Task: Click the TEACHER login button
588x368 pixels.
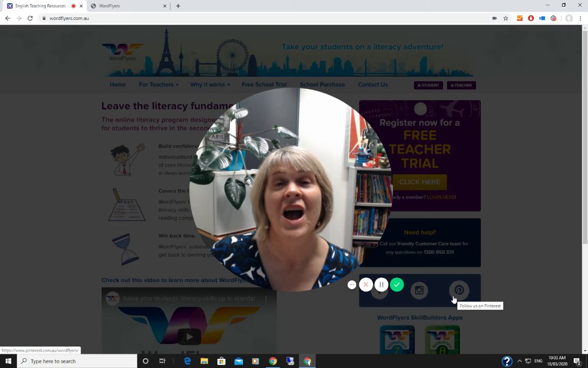Action: point(461,85)
